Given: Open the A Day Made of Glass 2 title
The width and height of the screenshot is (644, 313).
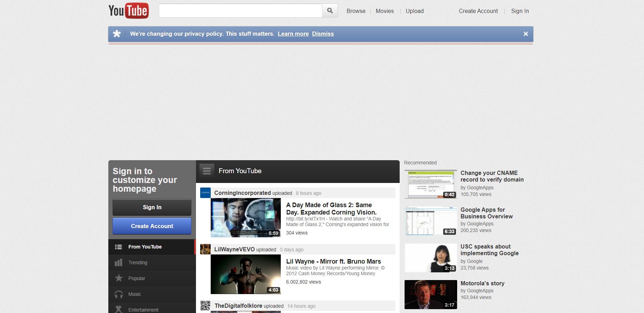Looking at the screenshot, I should [x=331, y=209].
